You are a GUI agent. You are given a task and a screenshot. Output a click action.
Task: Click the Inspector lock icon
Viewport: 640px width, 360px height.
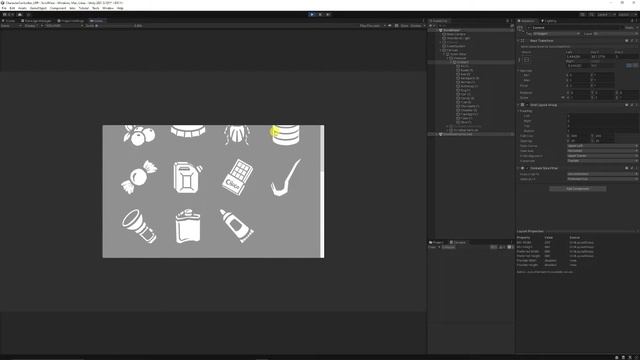tap(632, 21)
